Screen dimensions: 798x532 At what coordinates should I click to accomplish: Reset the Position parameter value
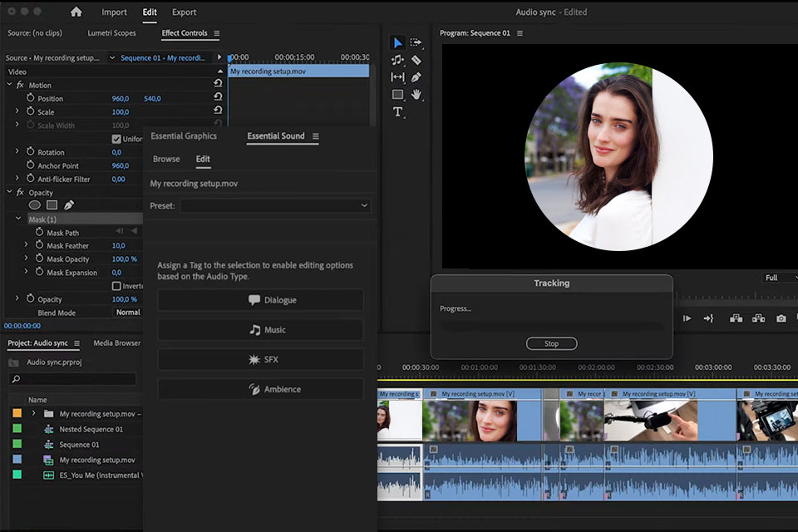(218, 98)
